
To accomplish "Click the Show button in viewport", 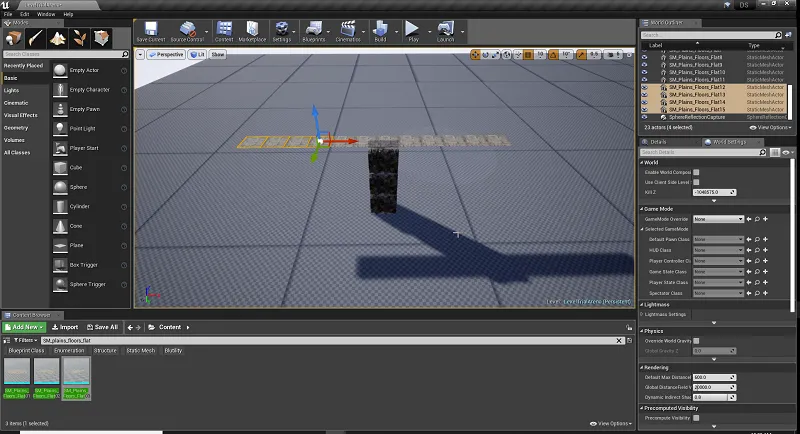I will pos(218,55).
